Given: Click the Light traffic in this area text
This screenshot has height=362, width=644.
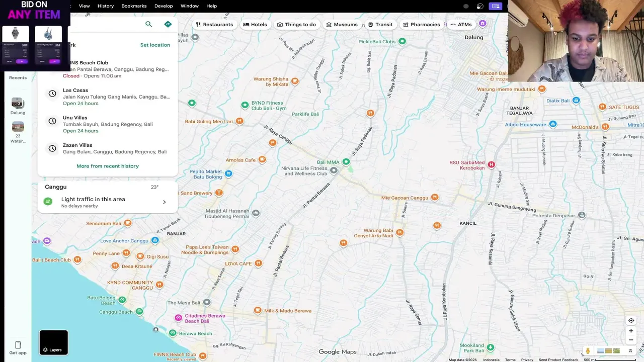Looking at the screenshot, I should pyautogui.click(x=93, y=199).
